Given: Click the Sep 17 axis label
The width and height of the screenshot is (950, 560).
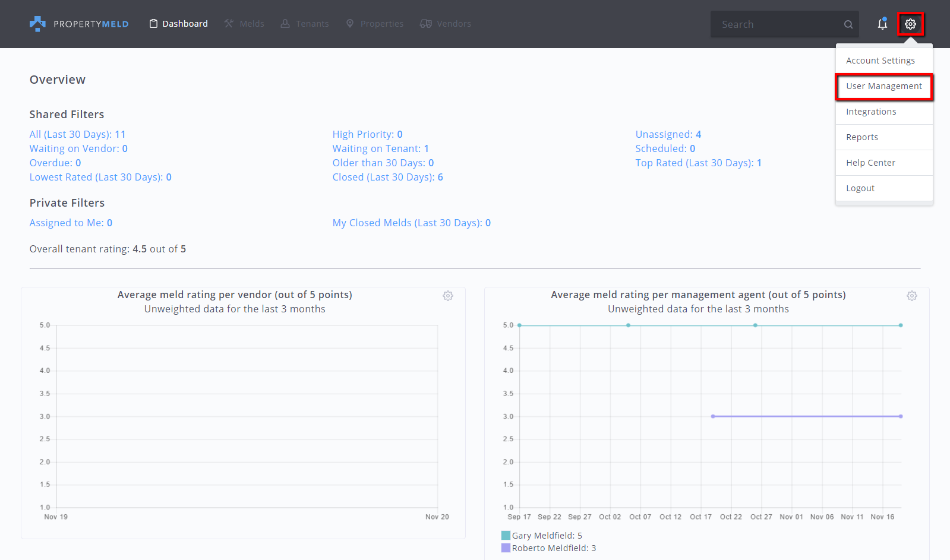Looking at the screenshot, I should click(x=519, y=517).
